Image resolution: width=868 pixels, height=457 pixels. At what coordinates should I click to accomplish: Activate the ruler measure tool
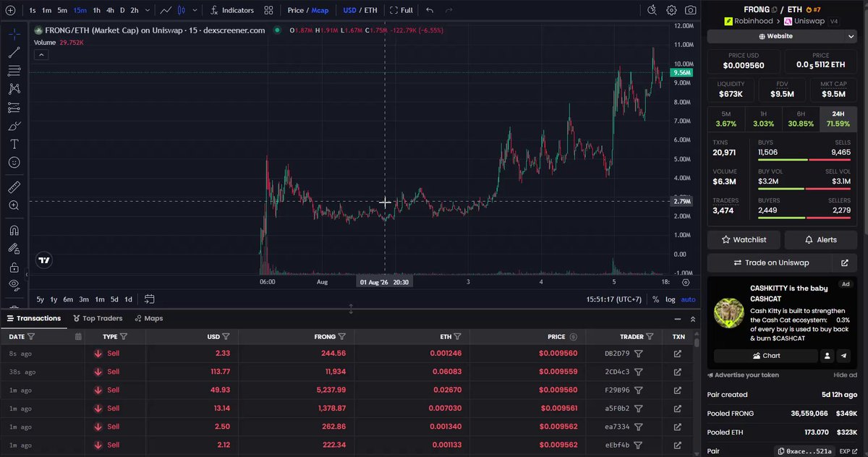click(x=14, y=187)
